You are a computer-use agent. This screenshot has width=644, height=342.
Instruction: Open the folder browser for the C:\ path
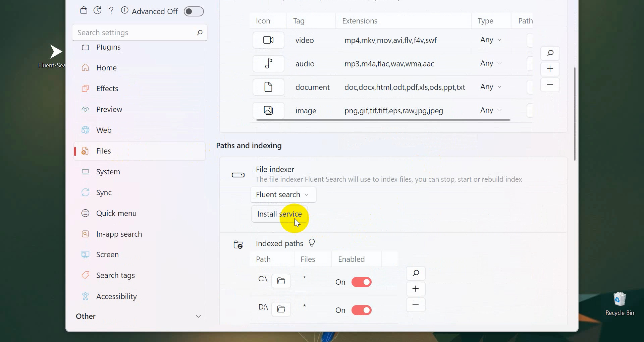point(281,281)
